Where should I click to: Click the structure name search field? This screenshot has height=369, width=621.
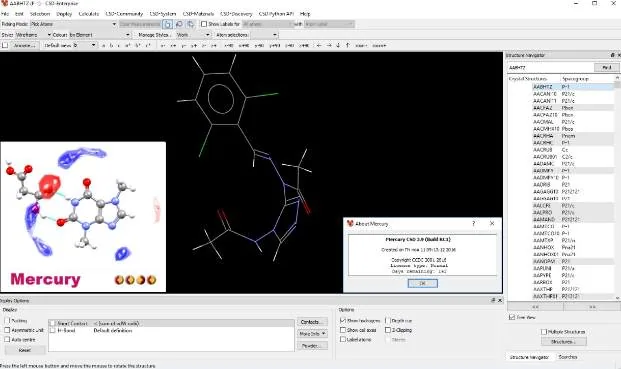551,68
